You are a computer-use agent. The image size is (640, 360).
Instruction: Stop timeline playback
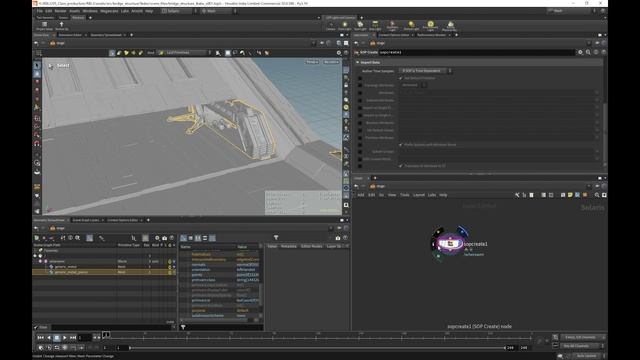tap(57, 338)
